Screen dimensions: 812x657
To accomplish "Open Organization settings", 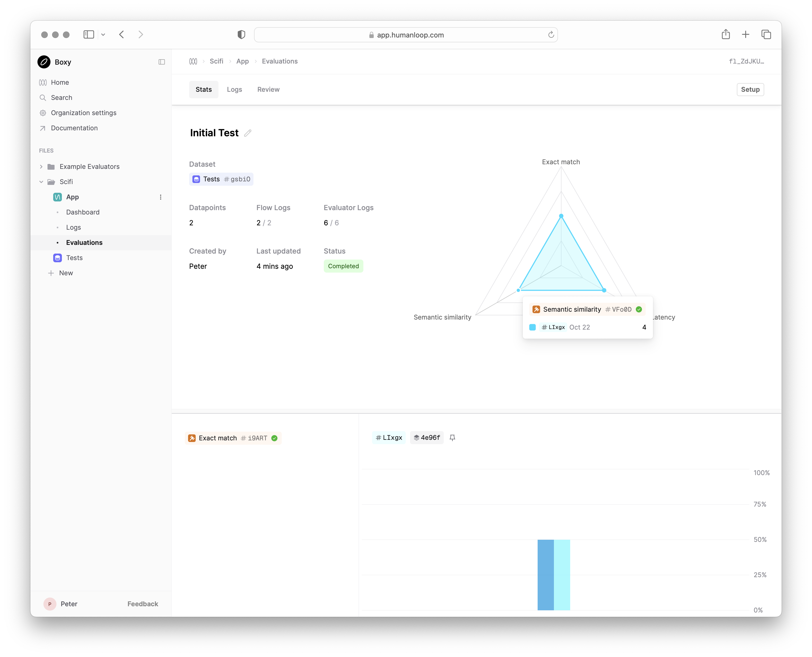I will (x=84, y=112).
